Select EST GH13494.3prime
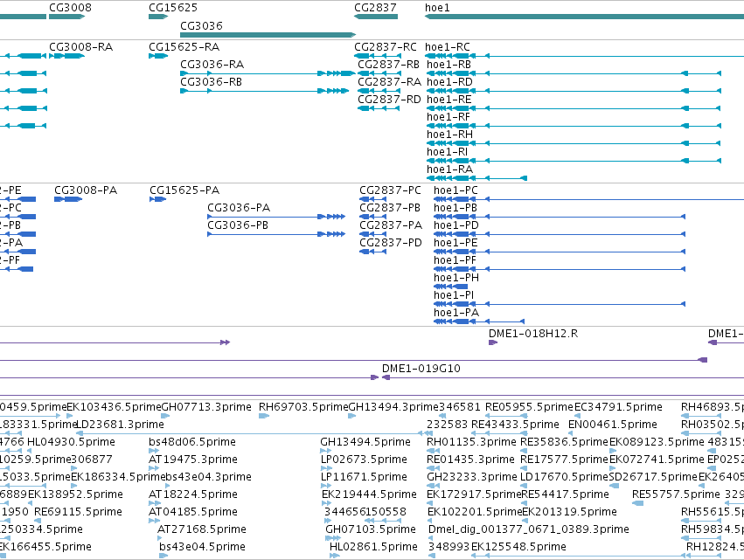Viewport: 744px width, 560px height. (x=393, y=407)
